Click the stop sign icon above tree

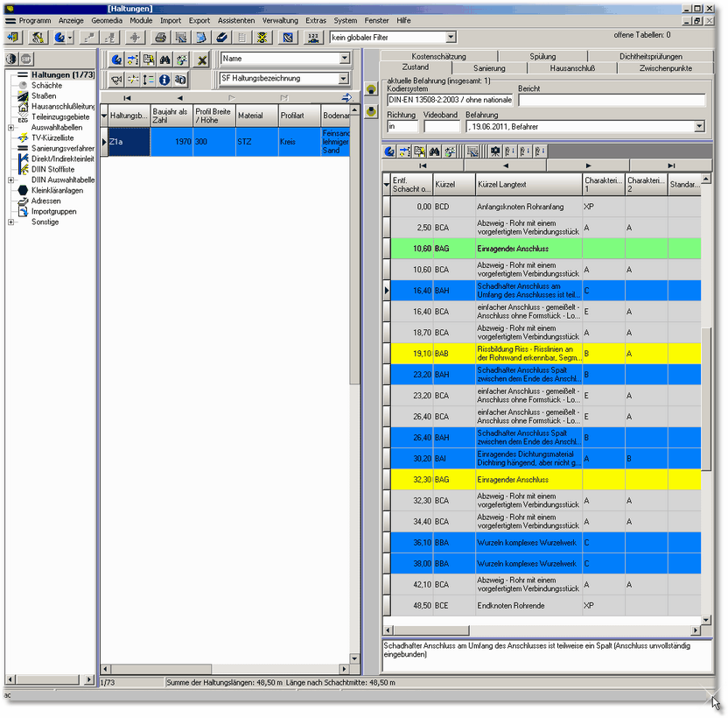tap(27, 59)
